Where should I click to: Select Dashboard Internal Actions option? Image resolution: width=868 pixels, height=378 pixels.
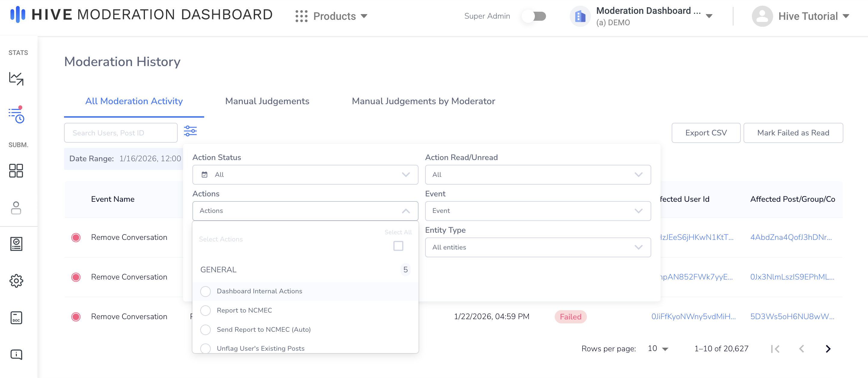pos(205,291)
